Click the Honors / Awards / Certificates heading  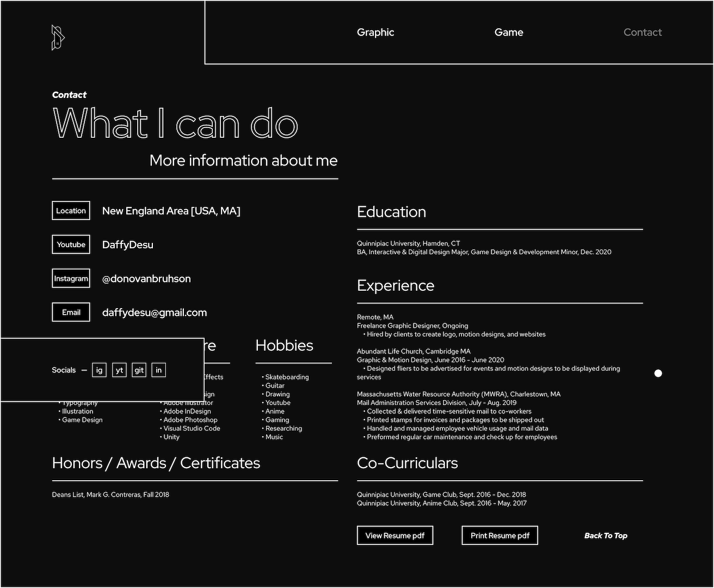[x=156, y=463]
